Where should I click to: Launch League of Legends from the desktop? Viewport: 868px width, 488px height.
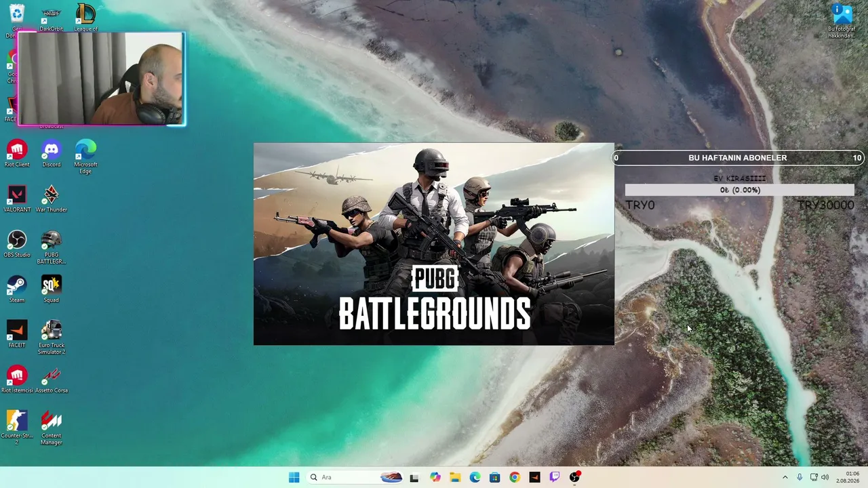click(x=85, y=18)
